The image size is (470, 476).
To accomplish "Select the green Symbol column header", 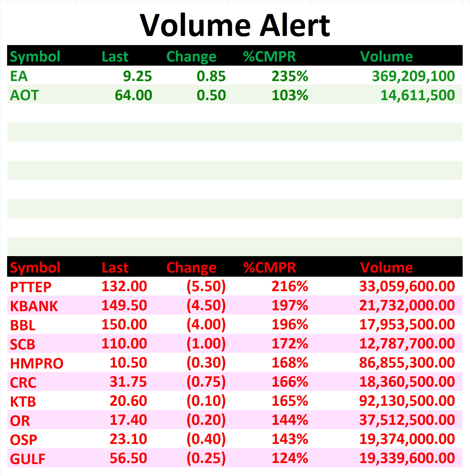I will click(35, 56).
